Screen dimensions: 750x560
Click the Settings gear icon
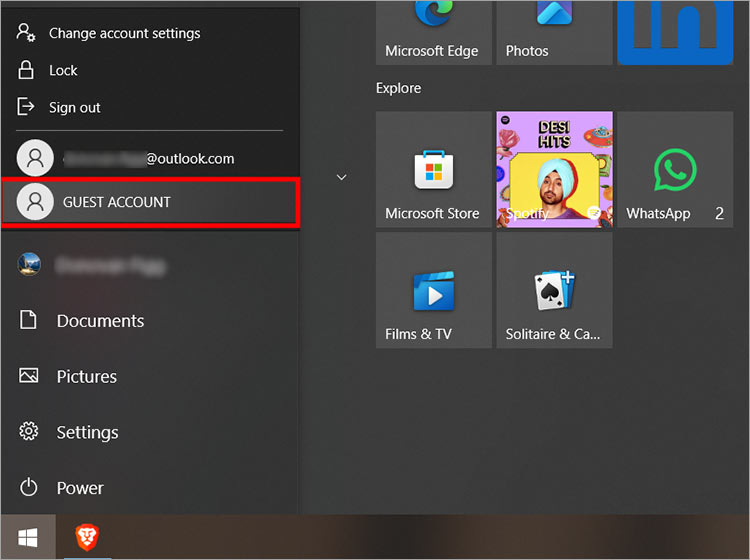click(x=29, y=431)
